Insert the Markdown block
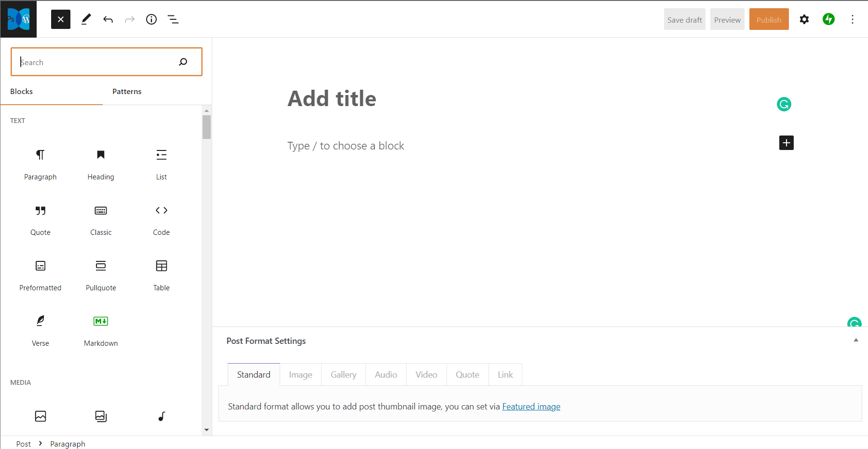Image resolution: width=868 pixels, height=449 pixels. pos(101,330)
